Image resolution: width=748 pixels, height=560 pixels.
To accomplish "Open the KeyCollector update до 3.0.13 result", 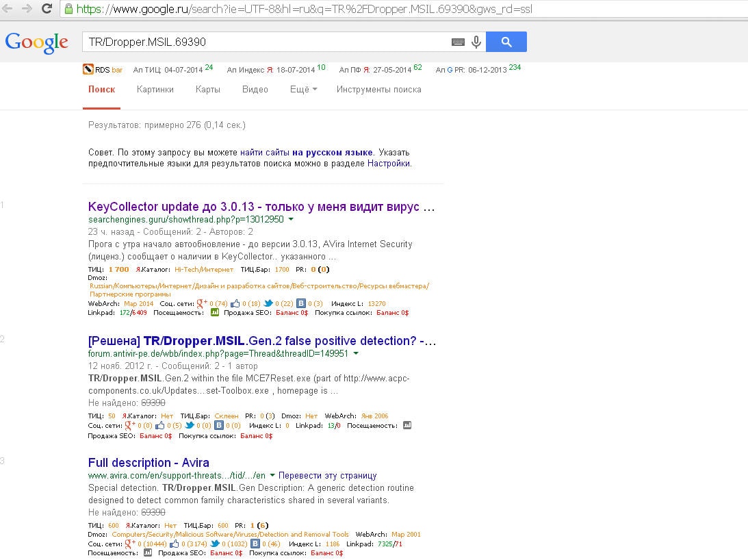I will 261,207.
